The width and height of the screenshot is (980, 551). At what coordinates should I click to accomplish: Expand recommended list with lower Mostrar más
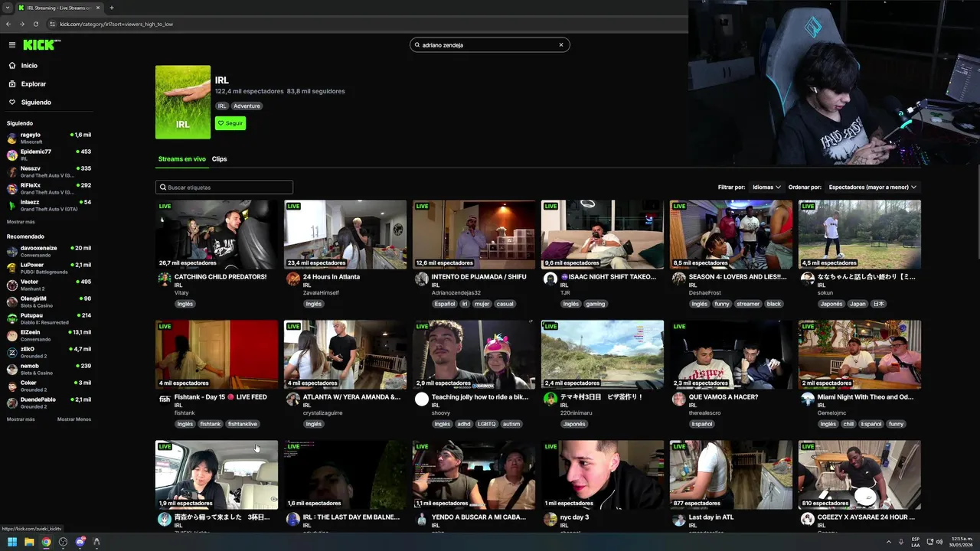pyautogui.click(x=21, y=419)
